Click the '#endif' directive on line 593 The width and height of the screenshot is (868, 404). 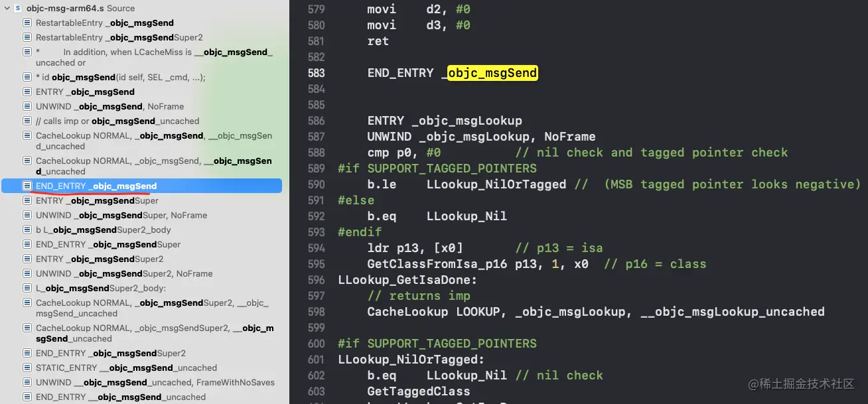point(360,232)
